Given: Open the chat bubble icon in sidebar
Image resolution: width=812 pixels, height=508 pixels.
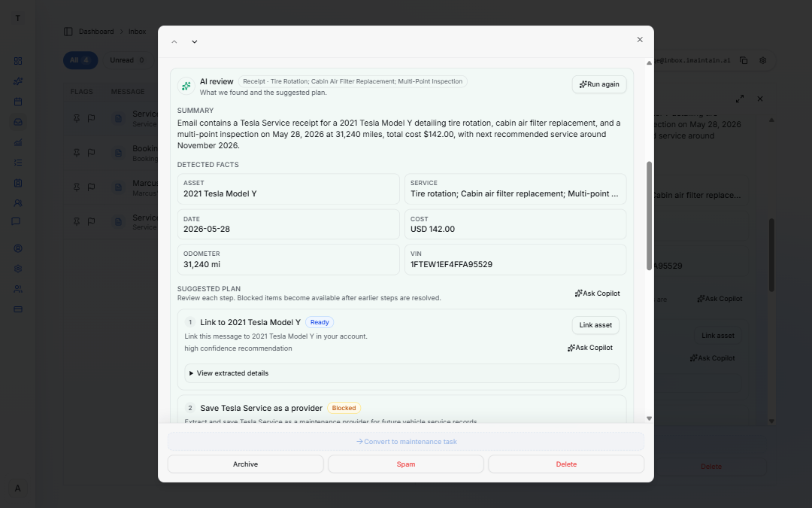Looking at the screenshot, I should tap(16, 221).
